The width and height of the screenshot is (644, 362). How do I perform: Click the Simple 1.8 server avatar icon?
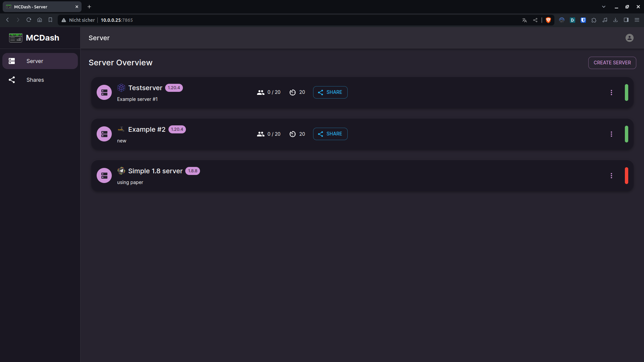pos(104,175)
